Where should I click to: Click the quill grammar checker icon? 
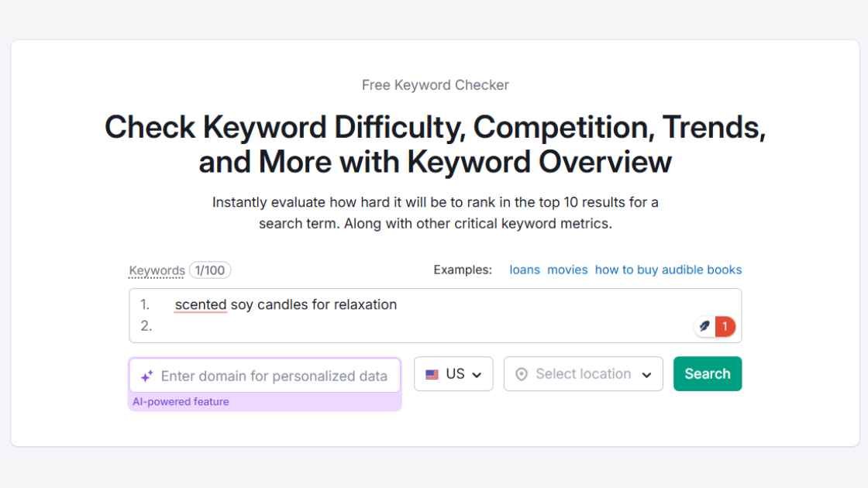click(704, 326)
